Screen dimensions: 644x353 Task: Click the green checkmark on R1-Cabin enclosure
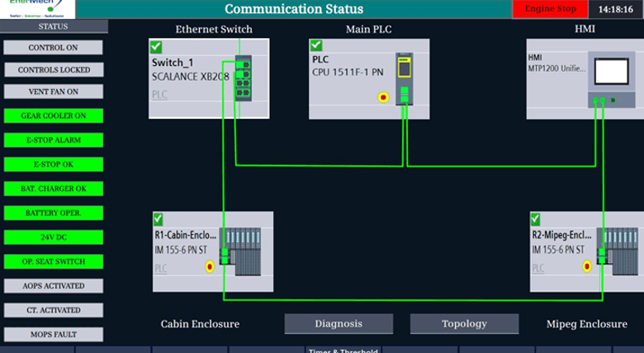click(x=159, y=219)
